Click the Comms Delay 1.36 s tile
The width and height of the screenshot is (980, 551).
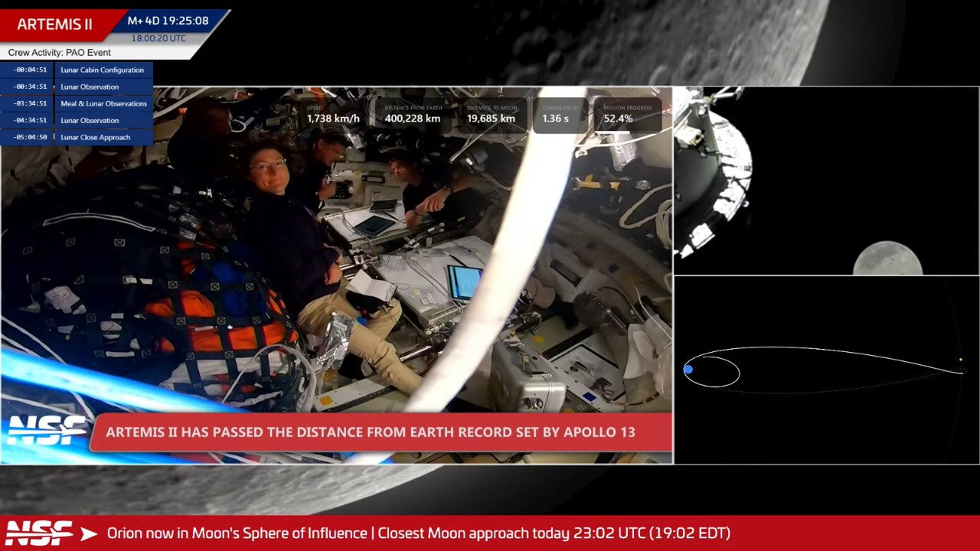pyautogui.click(x=558, y=114)
